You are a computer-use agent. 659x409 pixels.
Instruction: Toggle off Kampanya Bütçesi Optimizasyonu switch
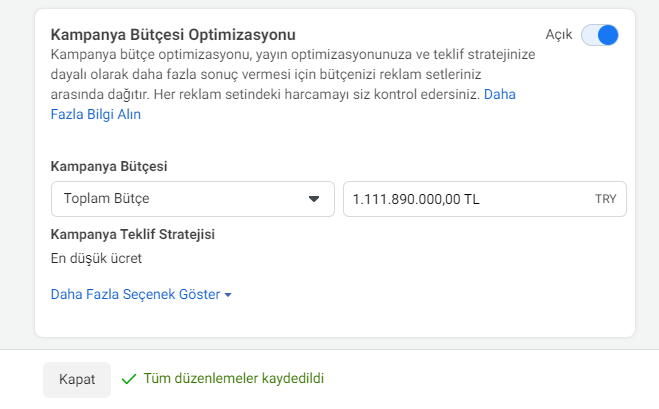pos(599,35)
